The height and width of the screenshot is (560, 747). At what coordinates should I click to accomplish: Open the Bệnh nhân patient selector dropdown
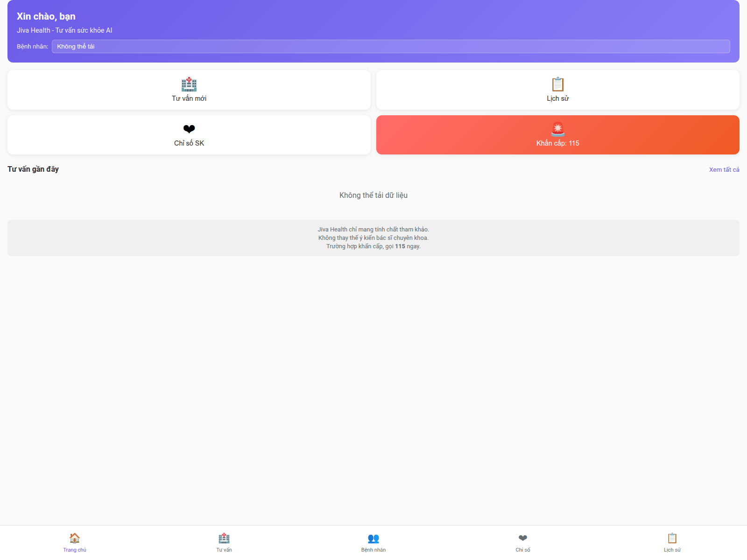pos(391,46)
